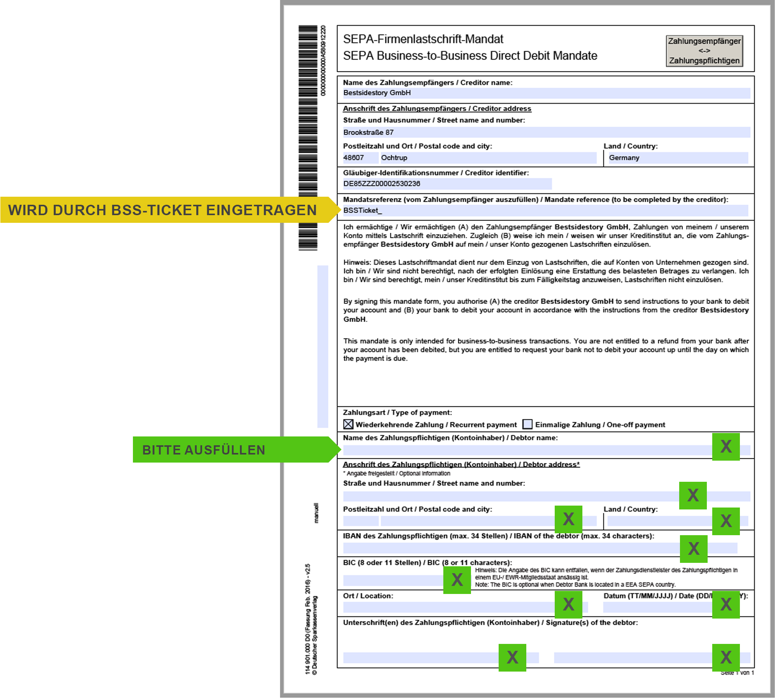Click creditor street field Brookstraße 87

pyautogui.click(x=547, y=133)
